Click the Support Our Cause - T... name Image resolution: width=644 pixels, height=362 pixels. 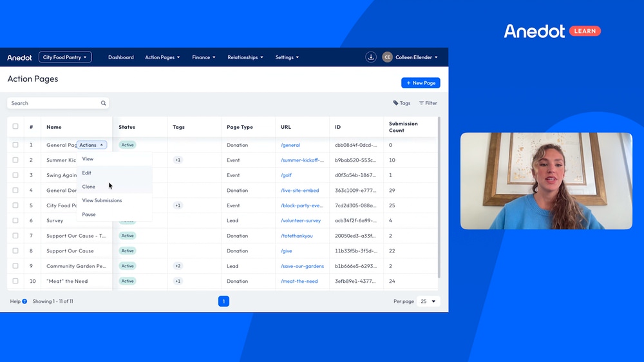pos(76,236)
